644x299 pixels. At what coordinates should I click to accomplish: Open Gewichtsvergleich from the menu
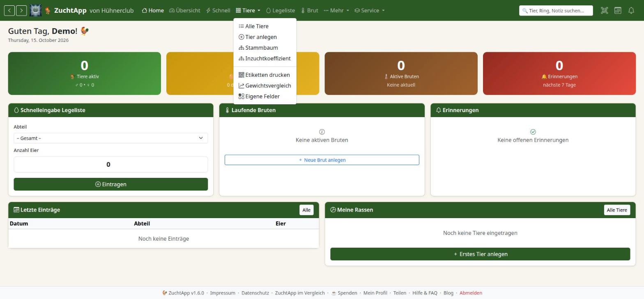tap(265, 85)
